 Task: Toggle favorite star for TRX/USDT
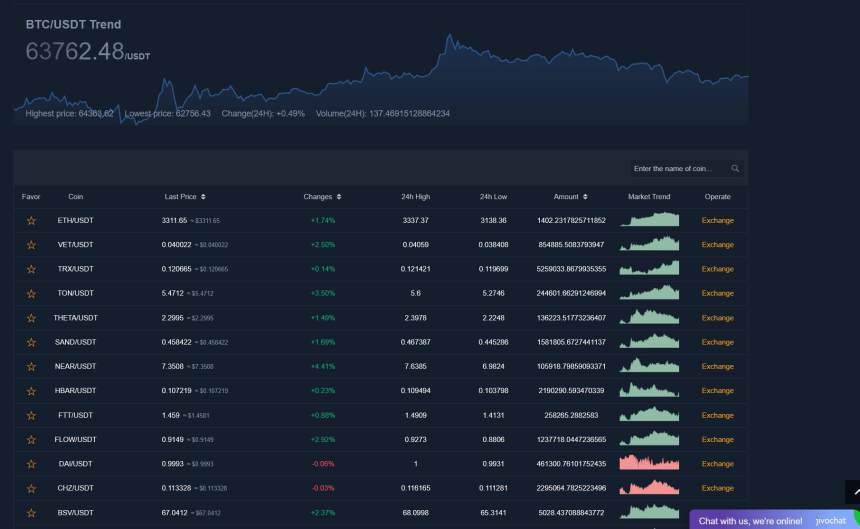coord(31,269)
